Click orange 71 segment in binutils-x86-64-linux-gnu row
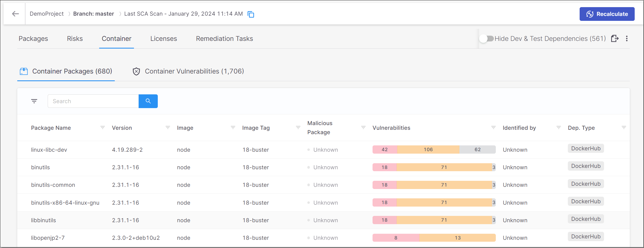This screenshot has height=248, width=644. click(444, 202)
